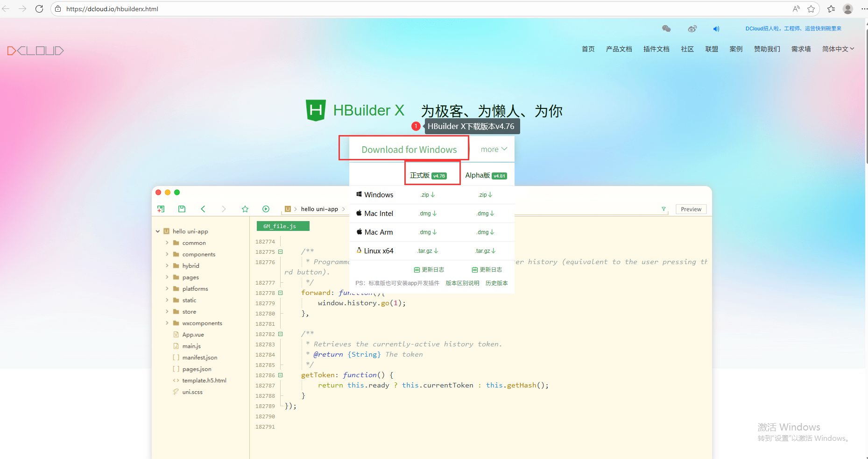Open the Weibo icon in site header
This screenshot has width=868, height=459.
coord(692,29)
